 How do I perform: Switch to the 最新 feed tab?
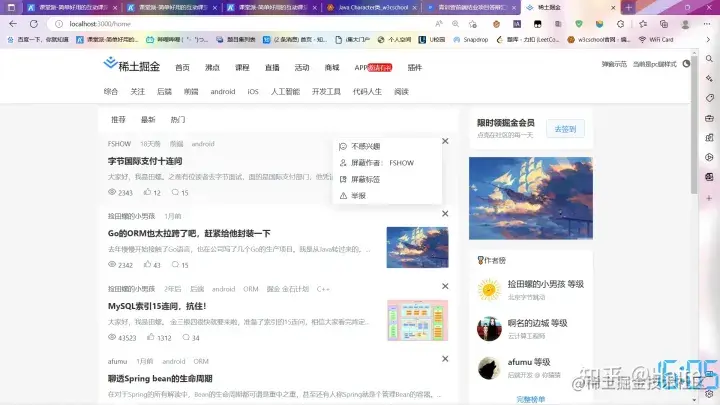pyautogui.click(x=148, y=119)
